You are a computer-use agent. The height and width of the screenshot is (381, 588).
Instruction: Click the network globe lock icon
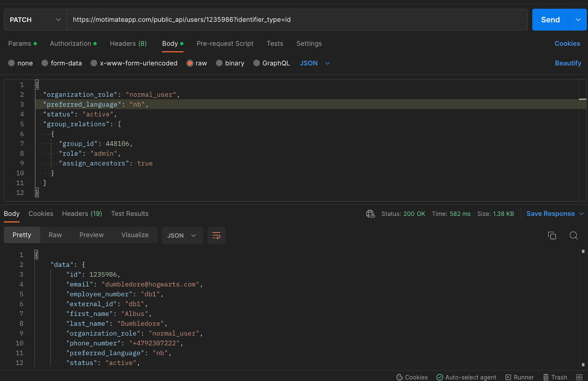click(x=370, y=214)
